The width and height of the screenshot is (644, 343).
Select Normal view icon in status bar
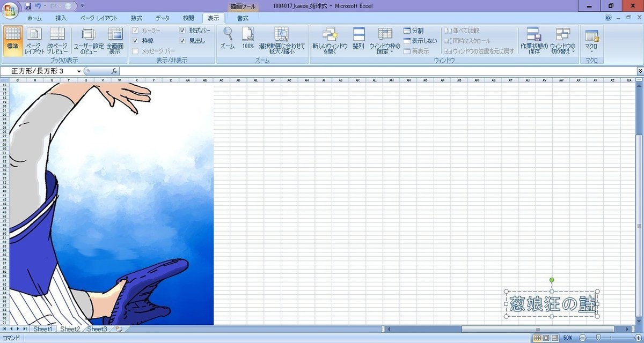537,338
